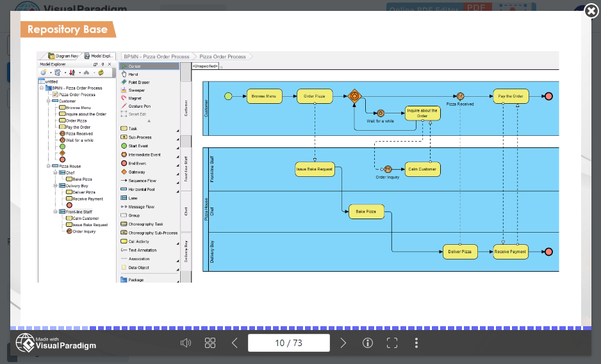Screen dimensions: 601x364
Task: Pick the Magnet tool in the palette
Action: point(135,98)
